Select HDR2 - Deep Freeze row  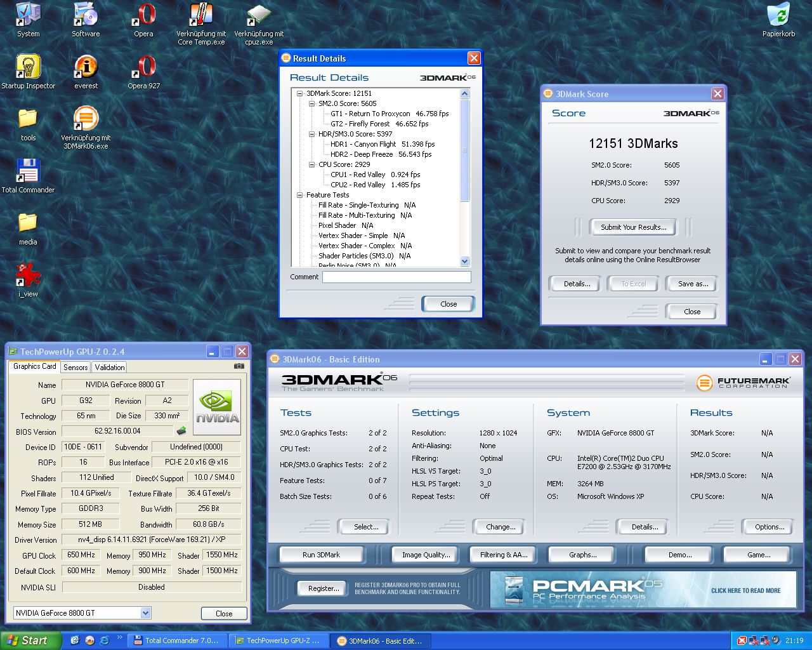(x=381, y=154)
